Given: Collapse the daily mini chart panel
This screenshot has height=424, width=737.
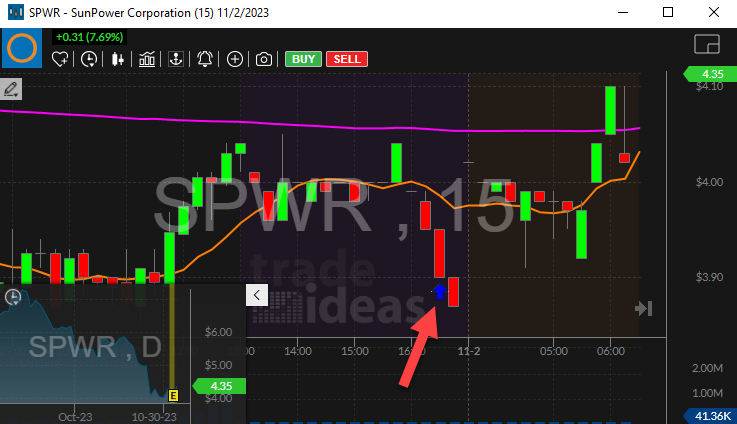Looking at the screenshot, I should tap(255, 295).
